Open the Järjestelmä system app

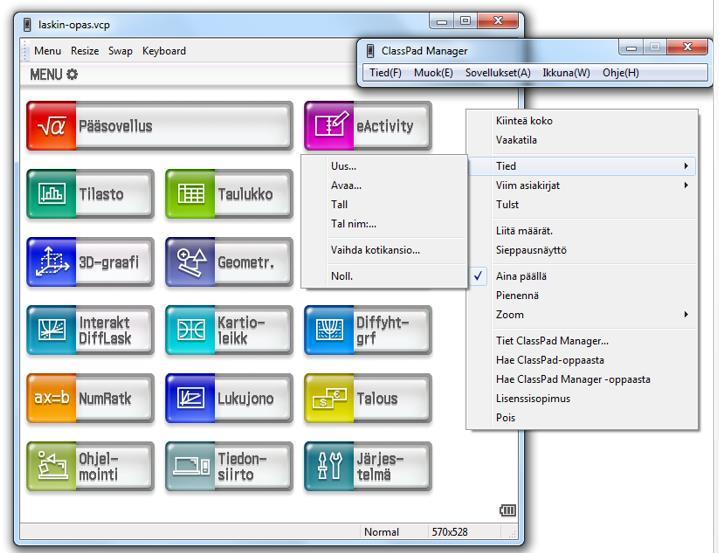tap(368, 466)
